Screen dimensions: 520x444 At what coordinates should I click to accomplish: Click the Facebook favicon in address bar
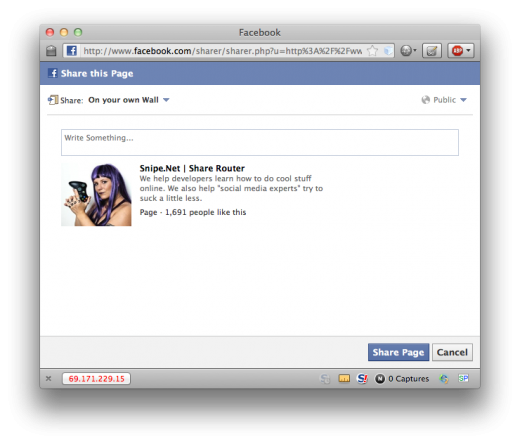click(x=72, y=51)
